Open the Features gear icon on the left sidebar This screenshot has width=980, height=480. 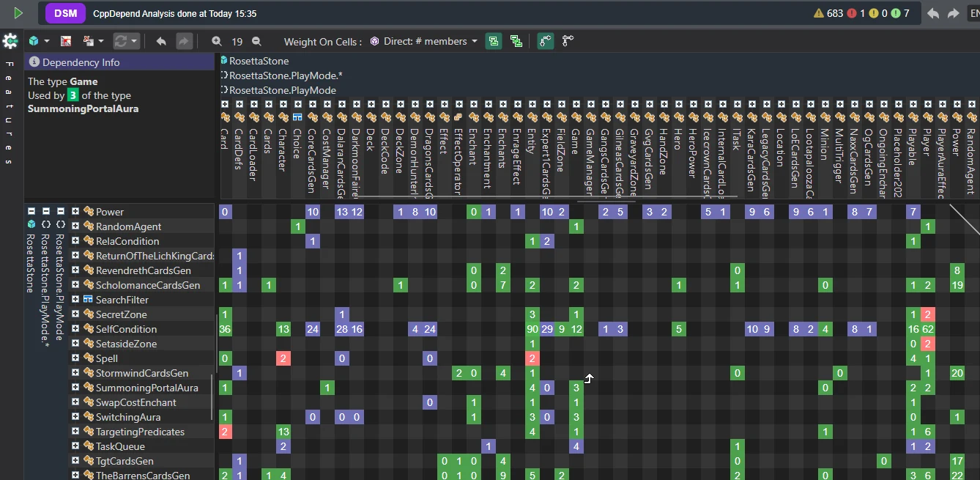coord(10,41)
